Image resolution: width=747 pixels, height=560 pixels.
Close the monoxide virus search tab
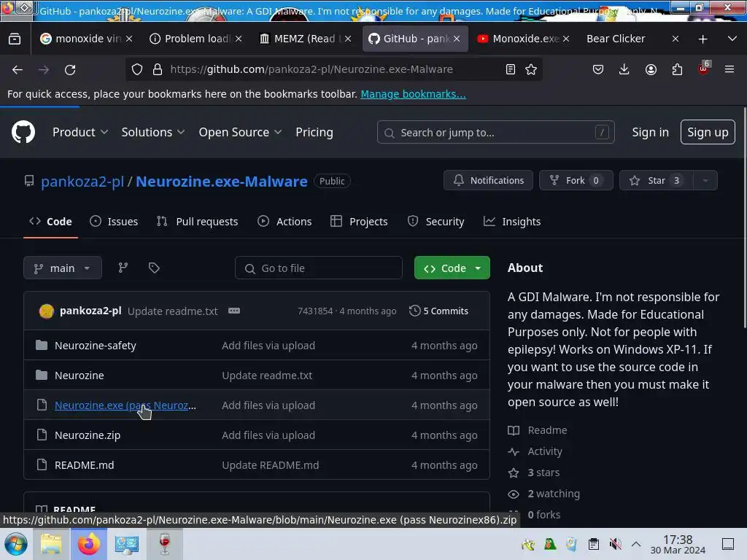click(x=129, y=39)
